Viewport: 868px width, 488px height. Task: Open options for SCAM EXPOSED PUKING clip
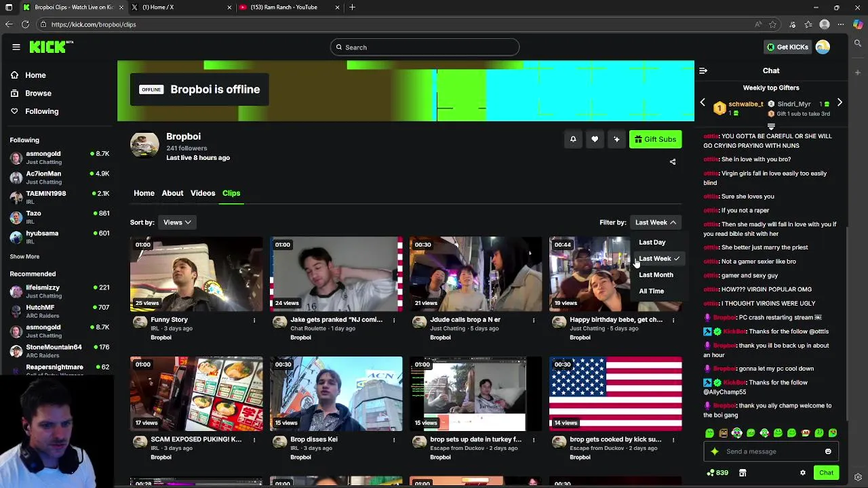click(x=254, y=439)
